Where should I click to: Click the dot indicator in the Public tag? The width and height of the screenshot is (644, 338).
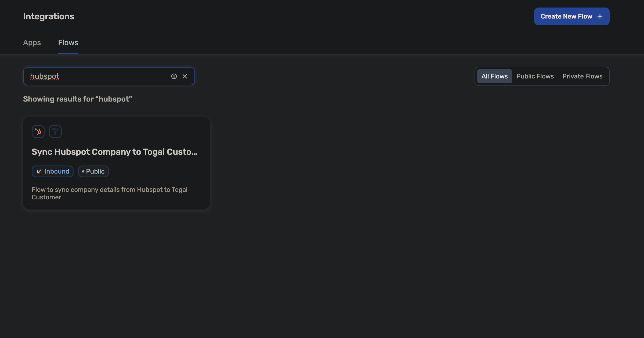click(83, 171)
